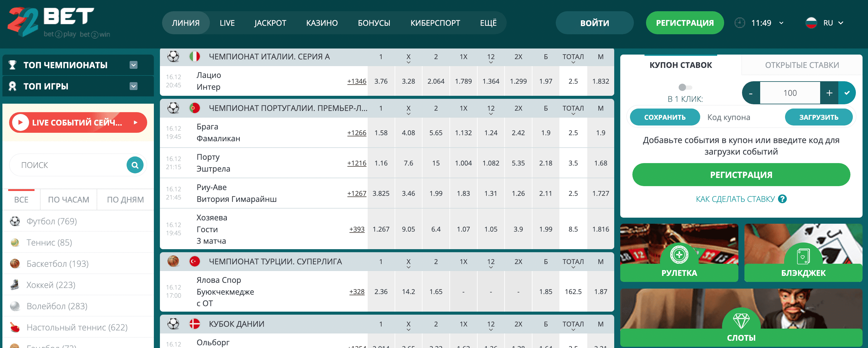The height and width of the screenshot is (348, 868).
Task: Click the clock icon beside 11:49
Action: tap(740, 23)
